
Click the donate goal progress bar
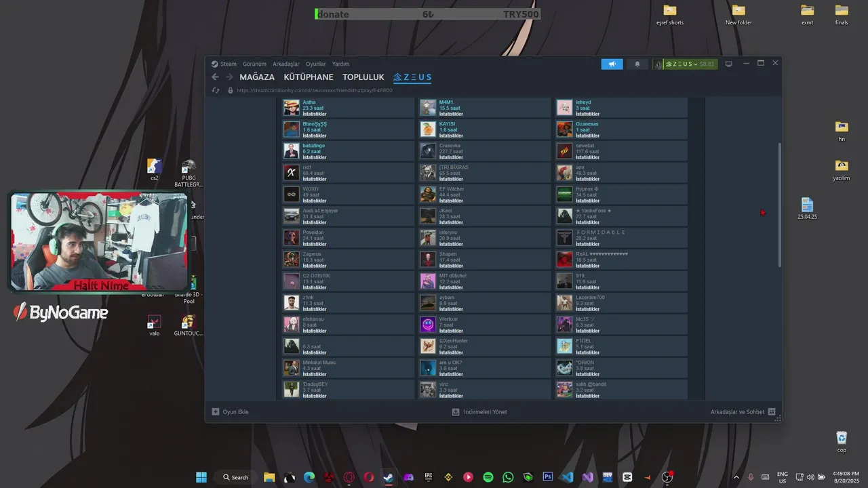tap(428, 14)
